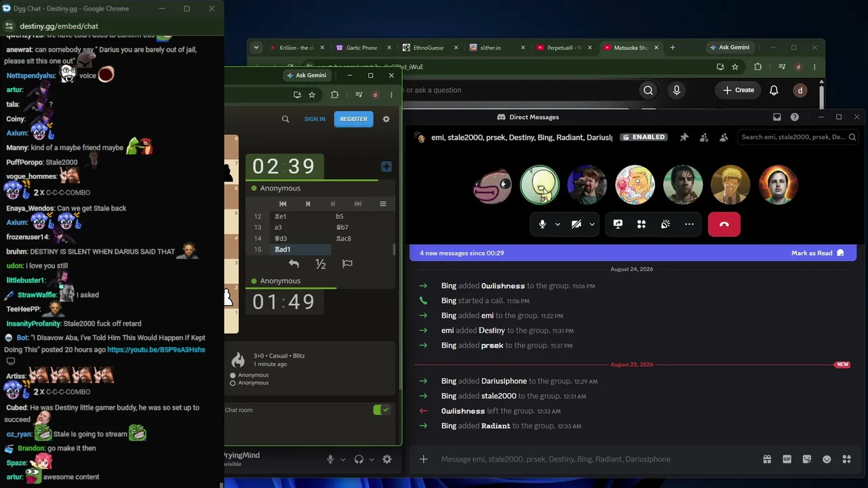Switch to the slither.io tab
868x488 pixels.
496,47
